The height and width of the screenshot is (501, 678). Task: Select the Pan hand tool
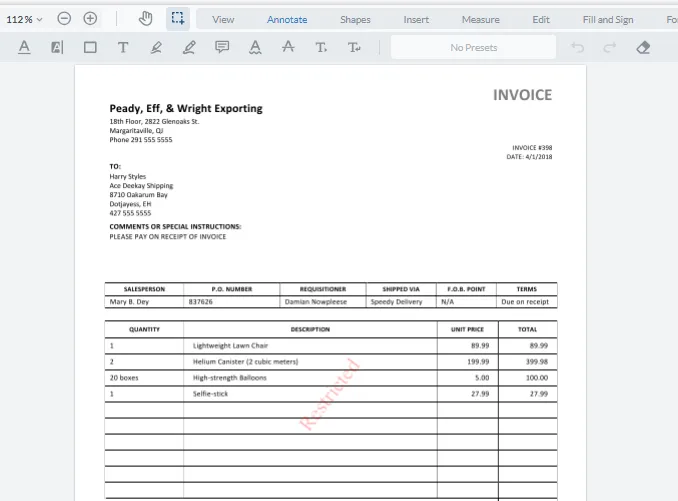146,19
